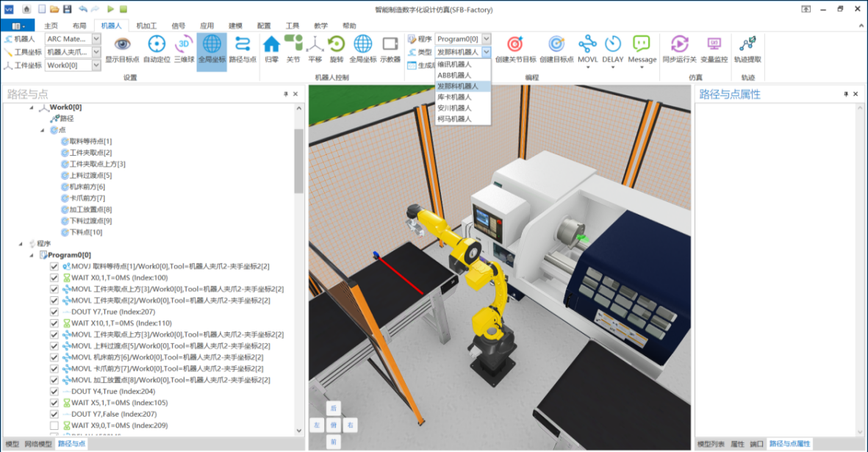Click the green stop square in title bar
Image resolution: width=868 pixels, height=452 pixels.
123,10
